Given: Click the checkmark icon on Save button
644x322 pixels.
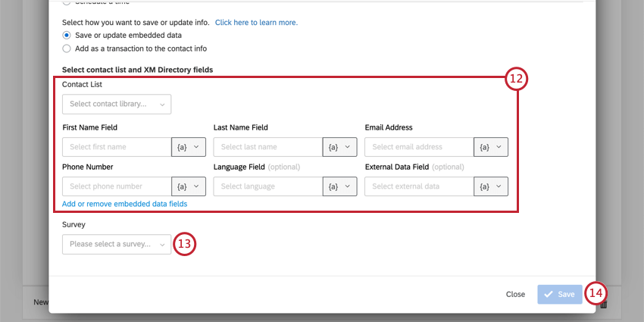Looking at the screenshot, I should click(x=549, y=295).
